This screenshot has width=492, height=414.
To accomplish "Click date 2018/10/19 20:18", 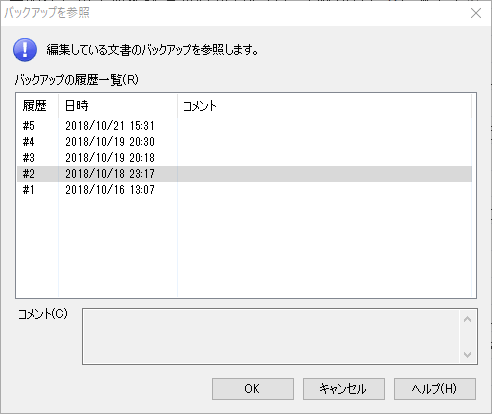I will coord(110,158).
